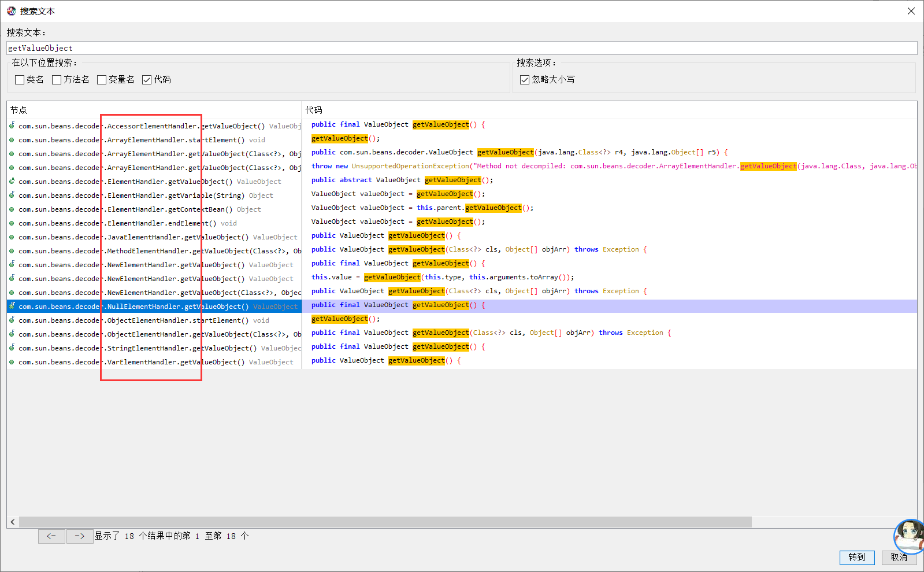Toggle the 忽略大小写 option
The width and height of the screenshot is (924, 572).
coord(525,80)
